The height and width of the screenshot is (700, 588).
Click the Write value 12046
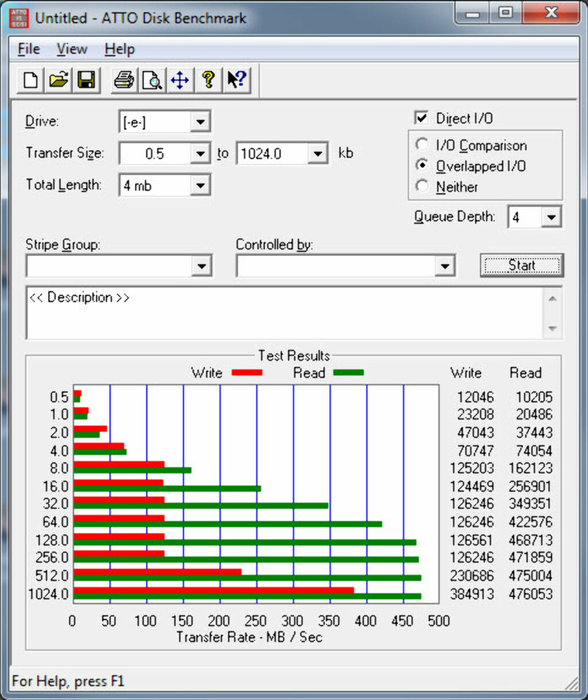(475, 397)
